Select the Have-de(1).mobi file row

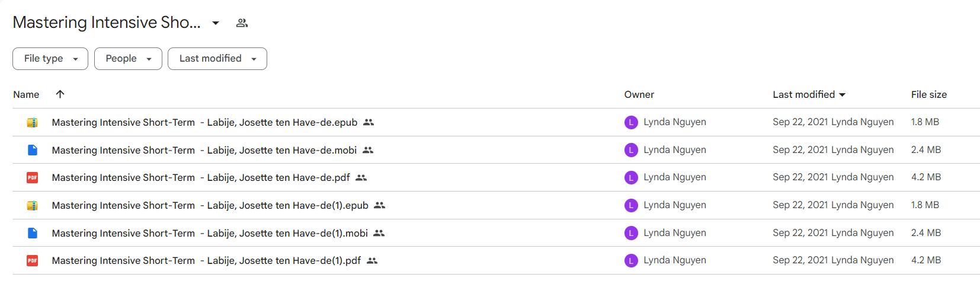pyautogui.click(x=497, y=233)
